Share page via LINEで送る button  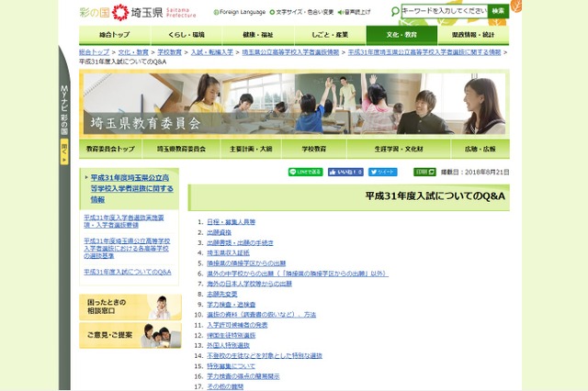(305, 172)
